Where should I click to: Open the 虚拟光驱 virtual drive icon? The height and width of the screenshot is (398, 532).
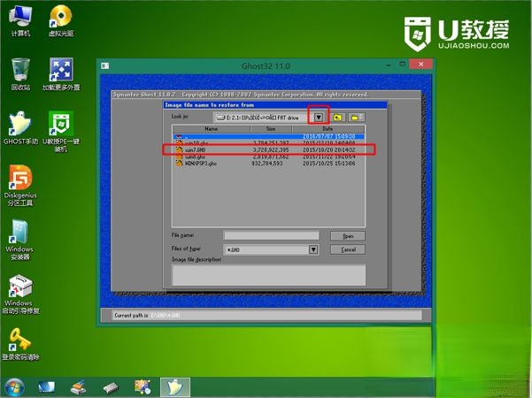61,20
